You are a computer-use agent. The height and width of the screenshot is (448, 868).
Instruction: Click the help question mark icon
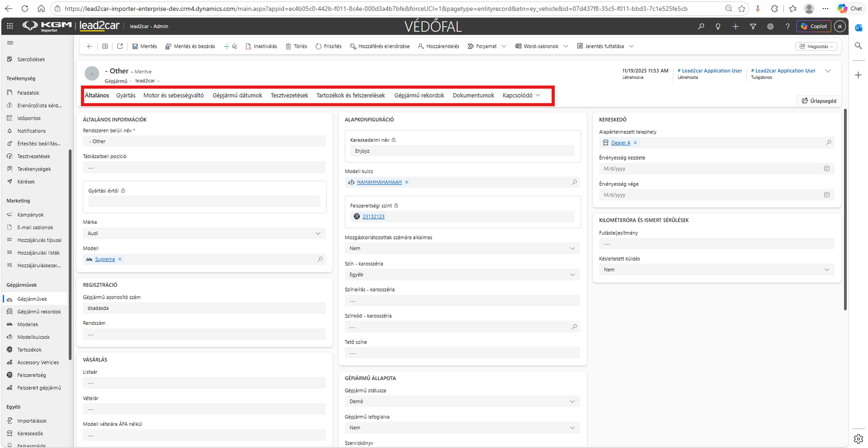click(x=788, y=26)
